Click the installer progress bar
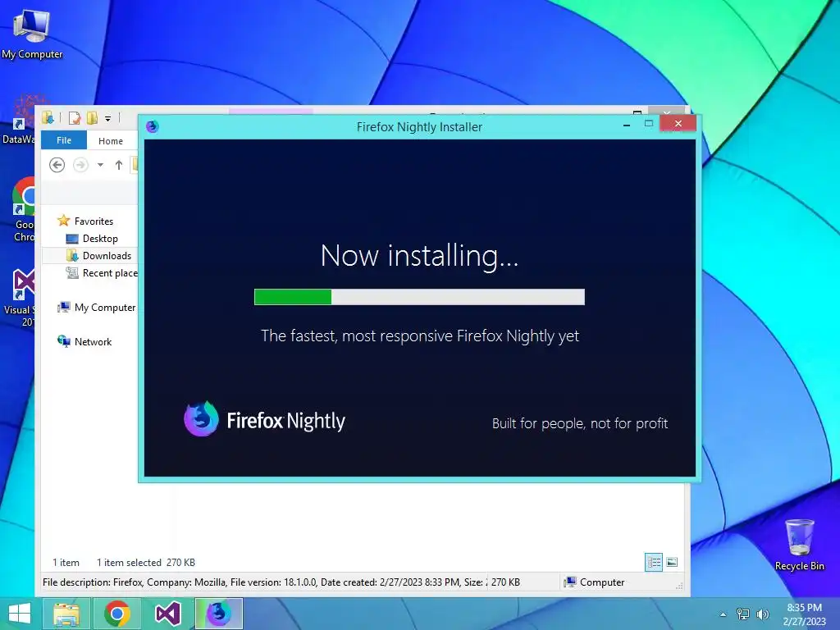Image resolution: width=840 pixels, height=630 pixels. pos(419,297)
